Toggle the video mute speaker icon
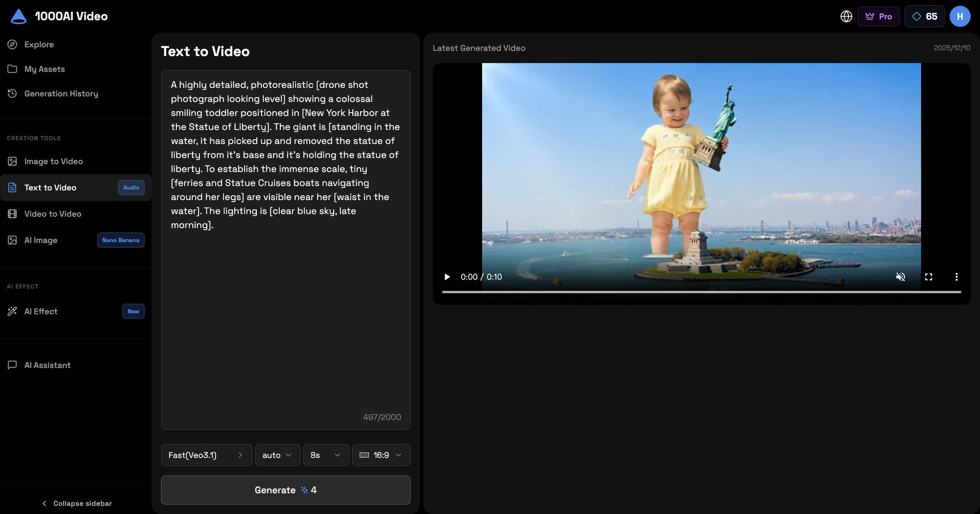 click(x=900, y=277)
